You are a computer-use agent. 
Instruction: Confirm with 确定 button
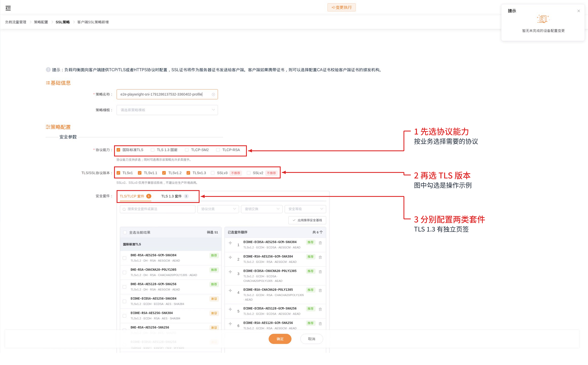tap(280, 339)
